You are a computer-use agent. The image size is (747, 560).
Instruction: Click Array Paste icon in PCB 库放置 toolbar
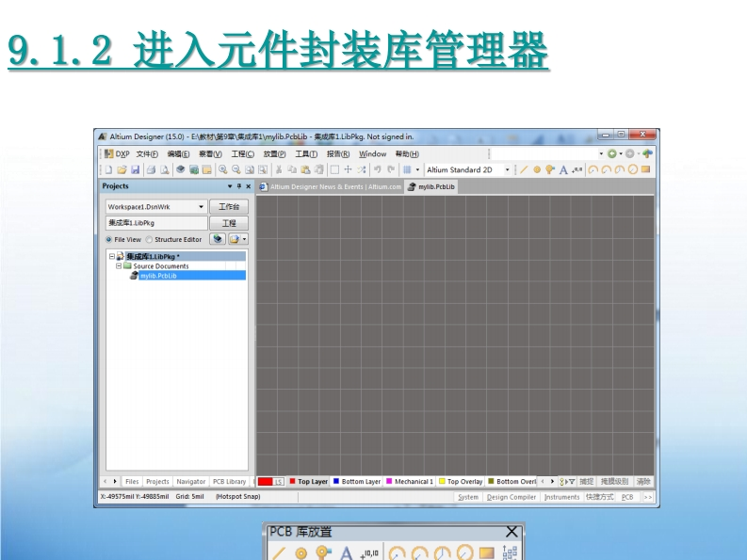point(510,553)
